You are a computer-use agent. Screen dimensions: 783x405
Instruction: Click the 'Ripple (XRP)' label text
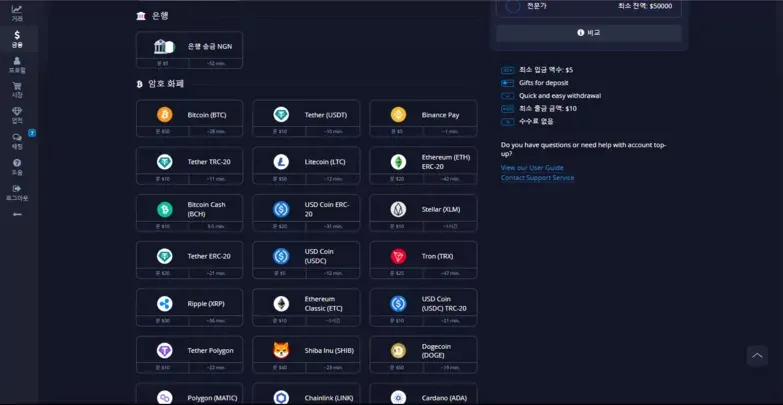(206, 304)
